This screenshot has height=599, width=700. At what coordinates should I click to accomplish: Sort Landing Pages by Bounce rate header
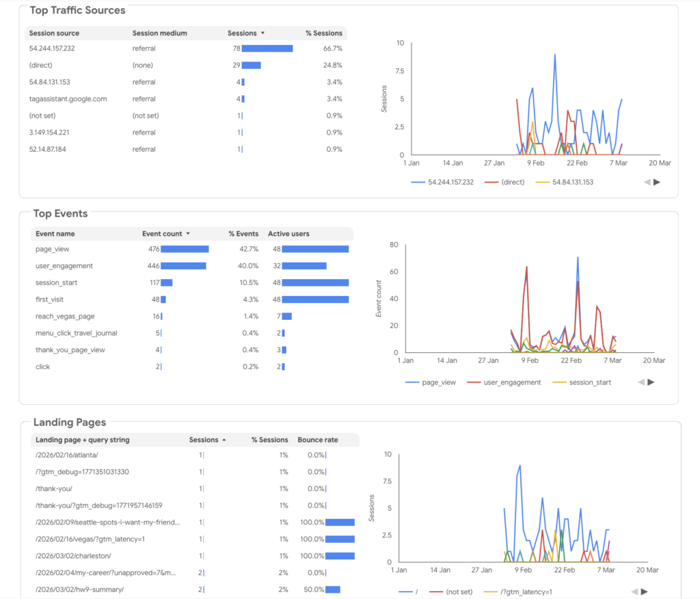pyautogui.click(x=317, y=440)
